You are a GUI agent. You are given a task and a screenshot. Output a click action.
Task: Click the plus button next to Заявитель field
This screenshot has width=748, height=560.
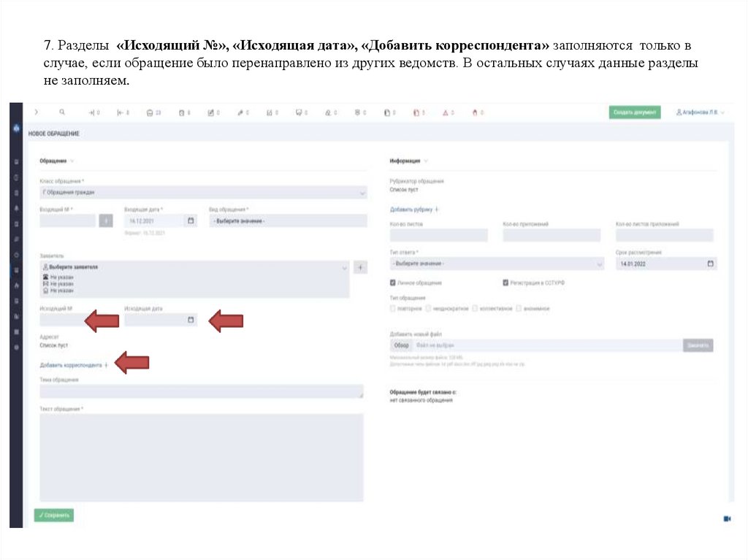coord(359,267)
